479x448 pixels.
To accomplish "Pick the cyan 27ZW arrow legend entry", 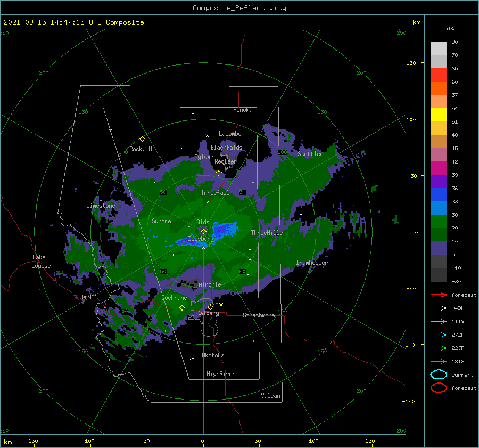I will tap(439, 335).
